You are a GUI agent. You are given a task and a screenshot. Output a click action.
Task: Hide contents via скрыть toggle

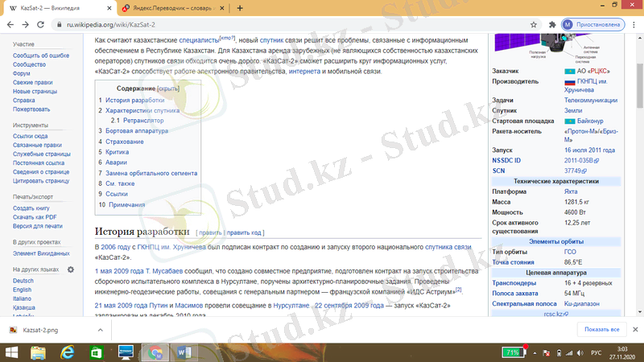pyautogui.click(x=168, y=88)
